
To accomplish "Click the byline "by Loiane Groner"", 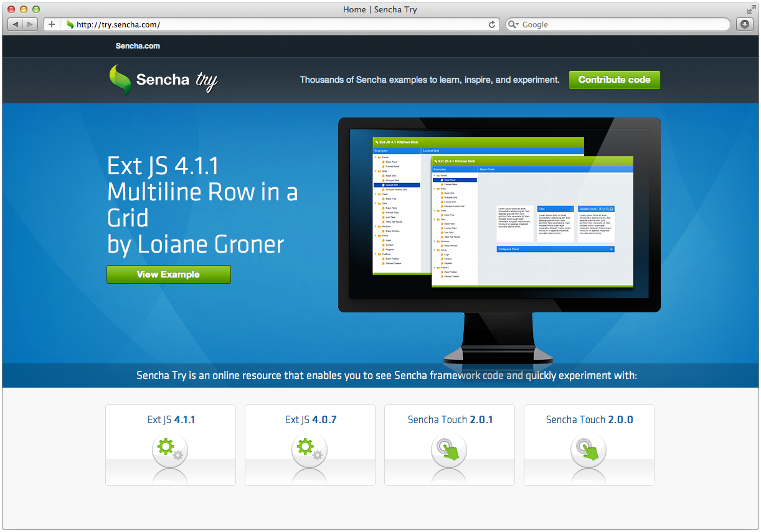I will pyautogui.click(x=196, y=244).
